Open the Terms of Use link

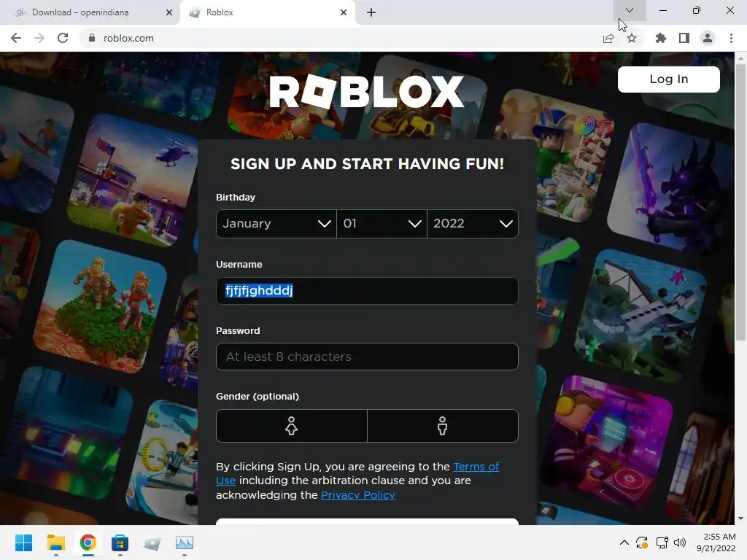[x=476, y=467]
